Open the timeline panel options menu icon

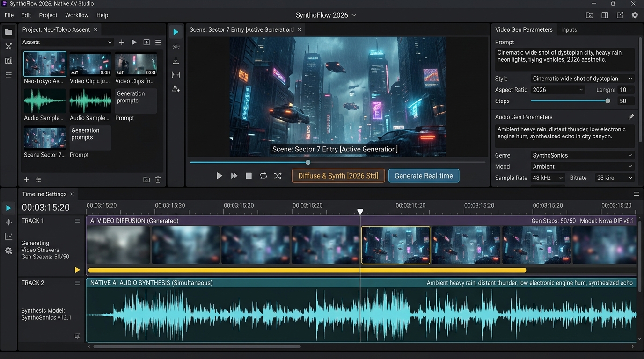(636, 194)
